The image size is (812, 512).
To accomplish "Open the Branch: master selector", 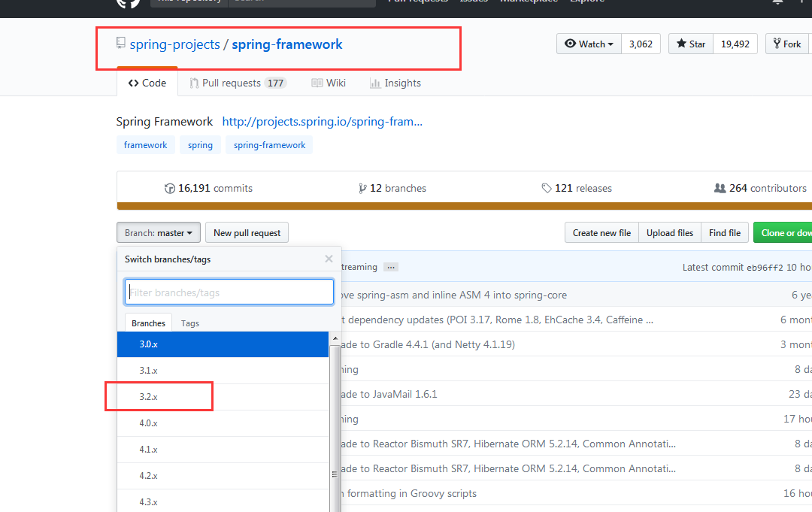I will point(159,233).
